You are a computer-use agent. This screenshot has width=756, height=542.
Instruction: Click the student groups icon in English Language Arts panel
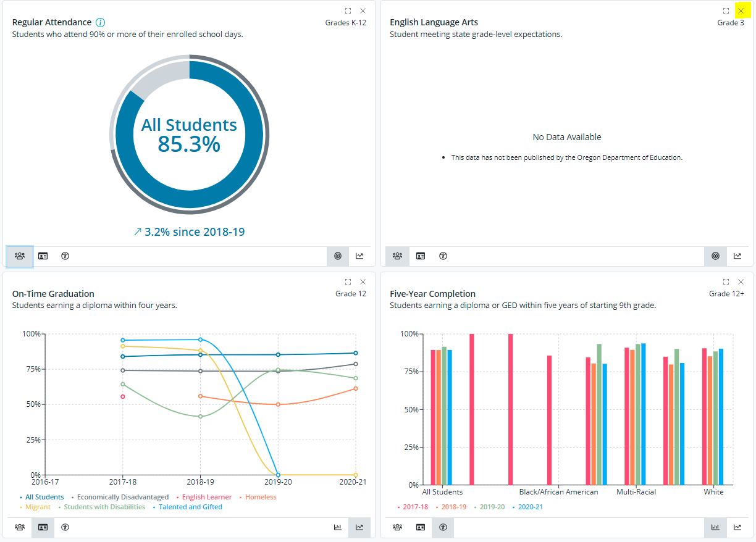tap(397, 256)
